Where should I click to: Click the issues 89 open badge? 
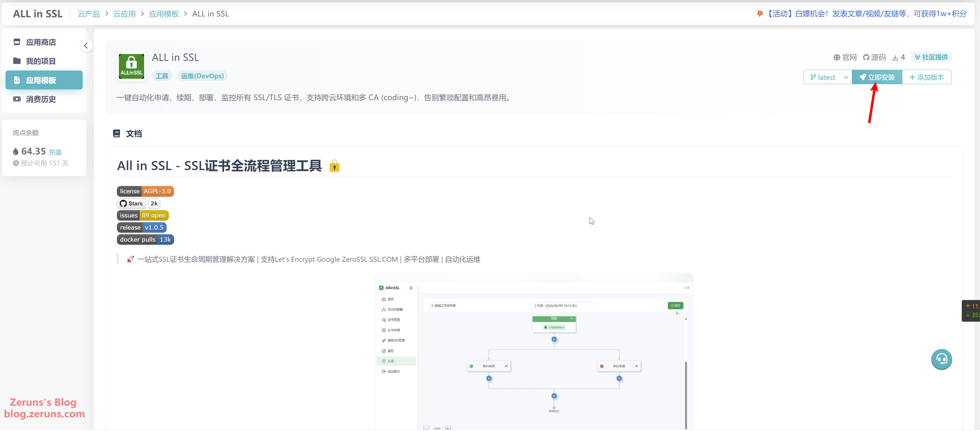point(143,216)
